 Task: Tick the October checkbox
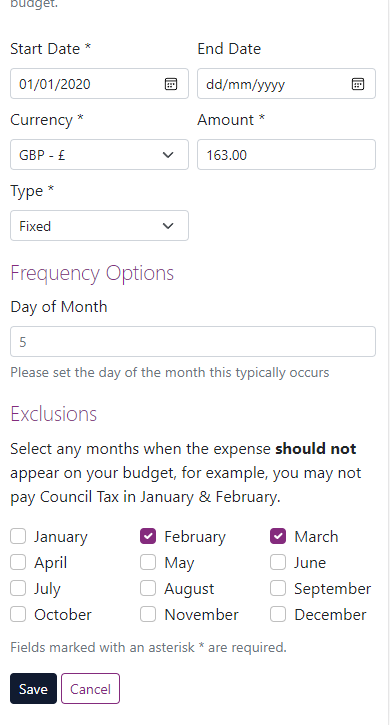coord(18,614)
